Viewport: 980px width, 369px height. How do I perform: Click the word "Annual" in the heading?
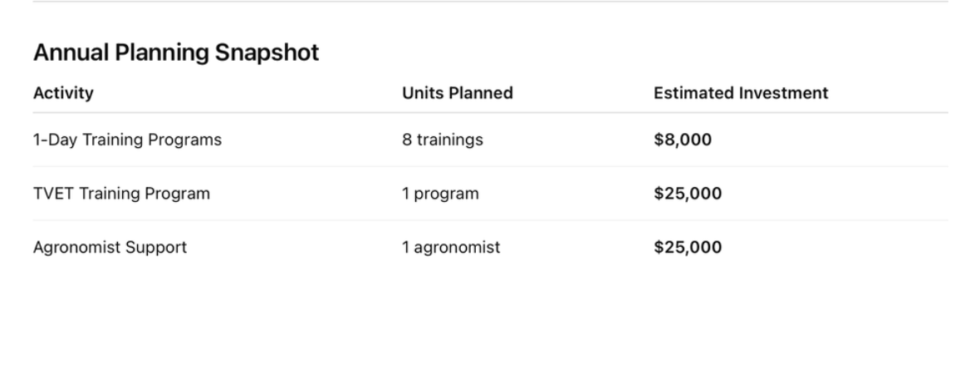pyautogui.click(x=69, y=53)
